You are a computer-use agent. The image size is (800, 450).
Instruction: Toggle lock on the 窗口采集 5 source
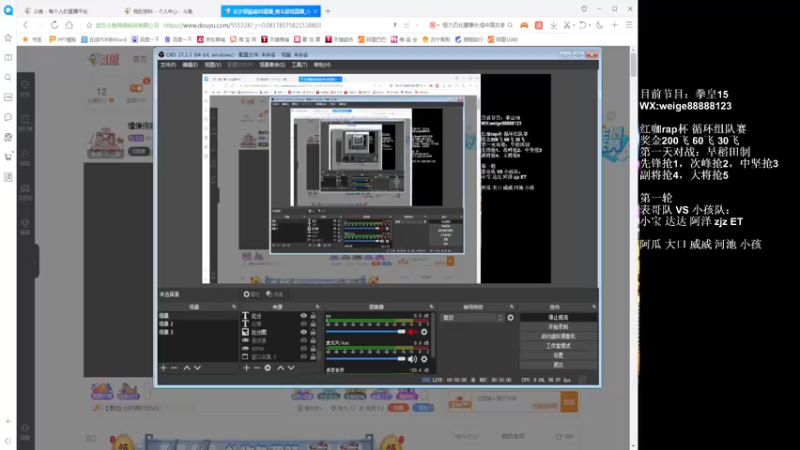313,357
